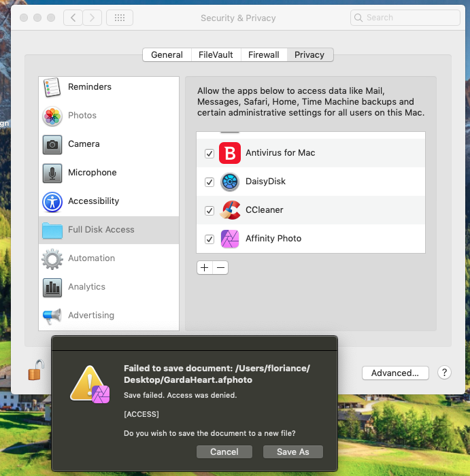
Task: Select Accessibility label in privacy list
Action: [93, 201]
